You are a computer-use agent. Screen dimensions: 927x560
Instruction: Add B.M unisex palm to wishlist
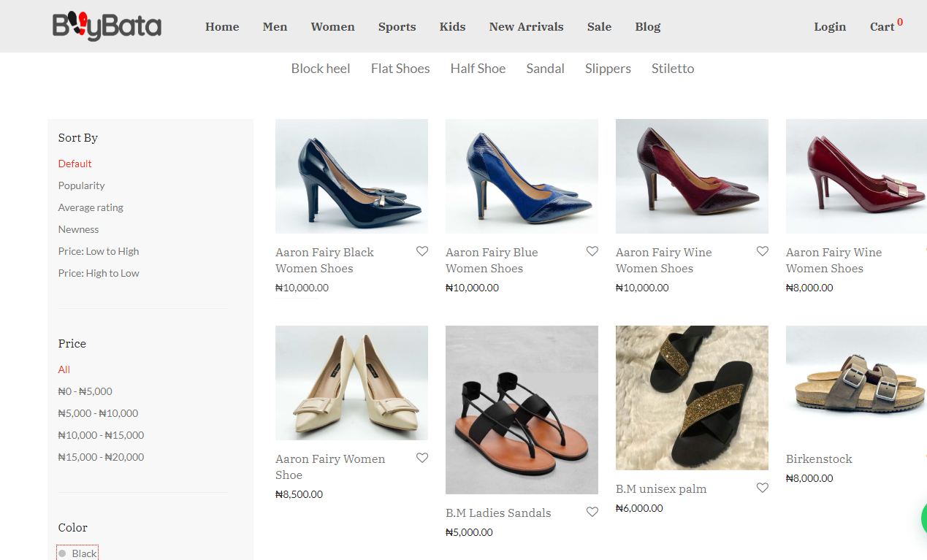(x=763, y=488)
